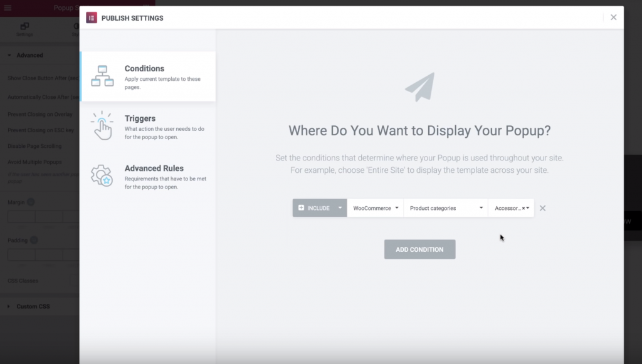Open the WooCommerce dropdown
Screen dimensions: 642x364
point(375,208)
